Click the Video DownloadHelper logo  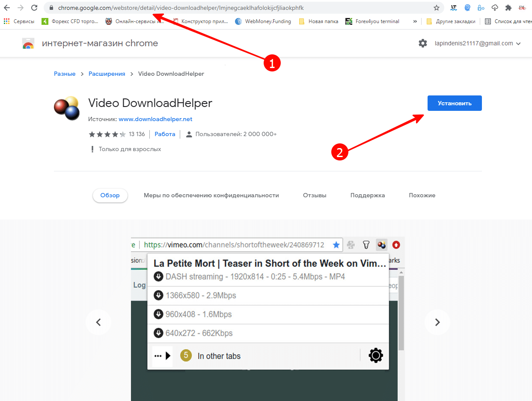[x=67, y=109]
